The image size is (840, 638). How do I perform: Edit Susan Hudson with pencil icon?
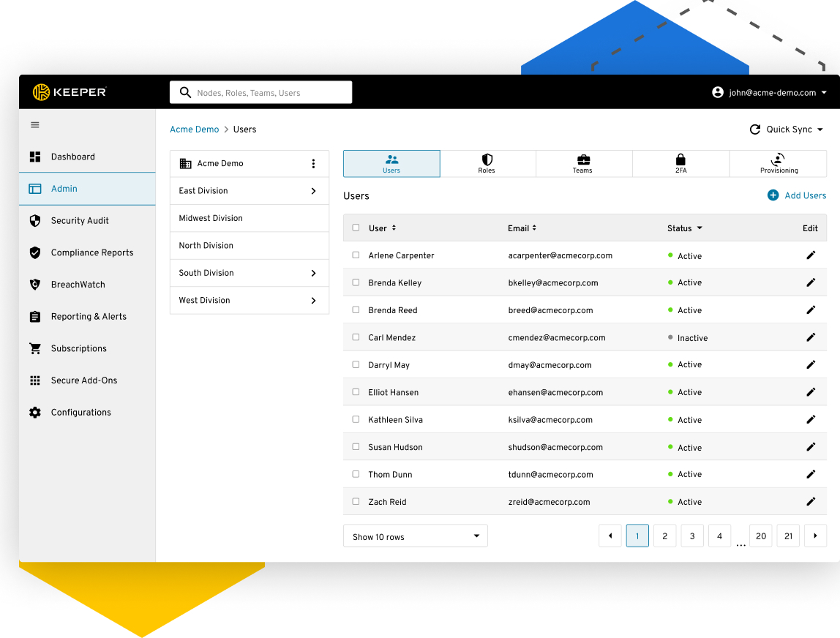tap(811, 447)
